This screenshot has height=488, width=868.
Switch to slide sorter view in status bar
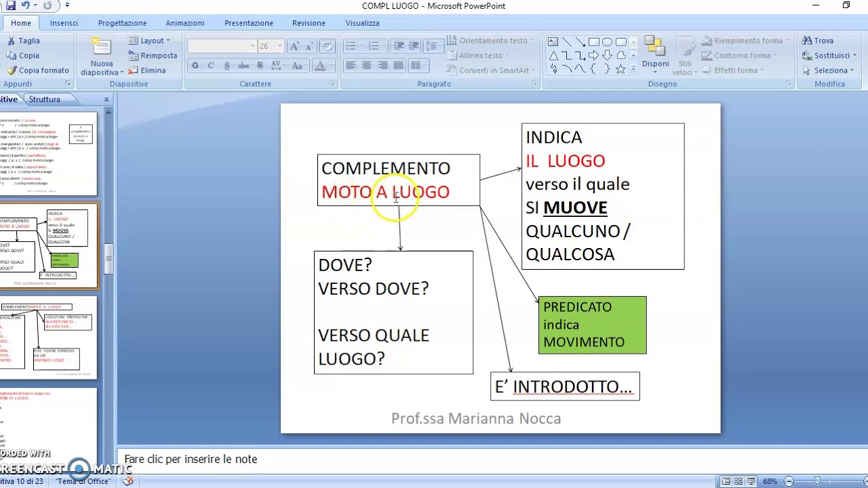(738, 481)
